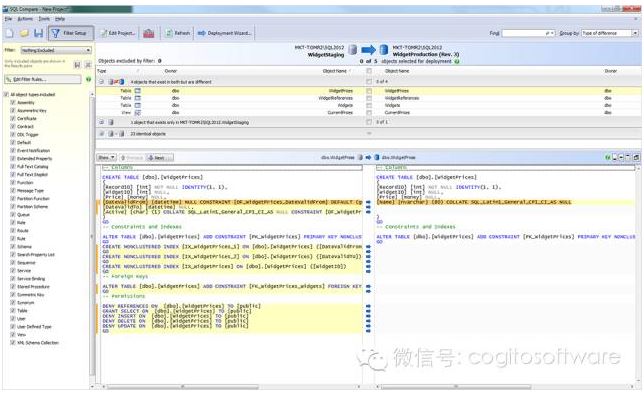Click the Edit Filter Rules button
Screen dimensions: 644x393
pos(43,79)
